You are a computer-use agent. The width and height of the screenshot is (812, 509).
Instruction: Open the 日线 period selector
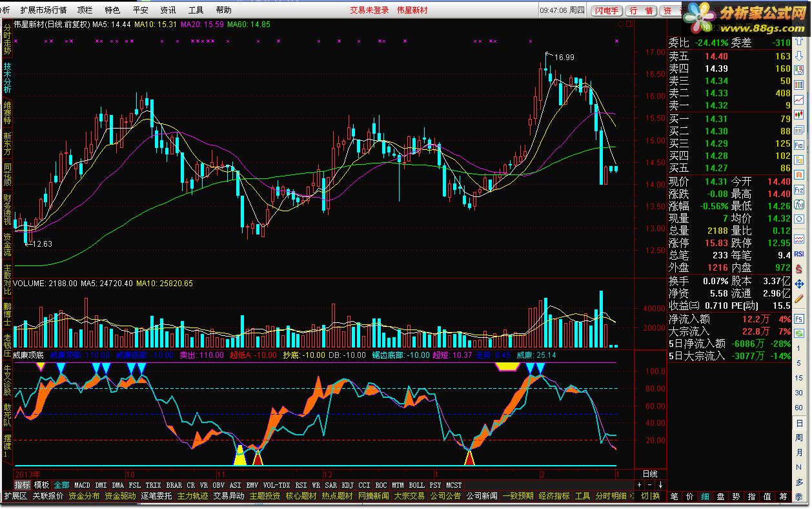[x=650, y=473]
